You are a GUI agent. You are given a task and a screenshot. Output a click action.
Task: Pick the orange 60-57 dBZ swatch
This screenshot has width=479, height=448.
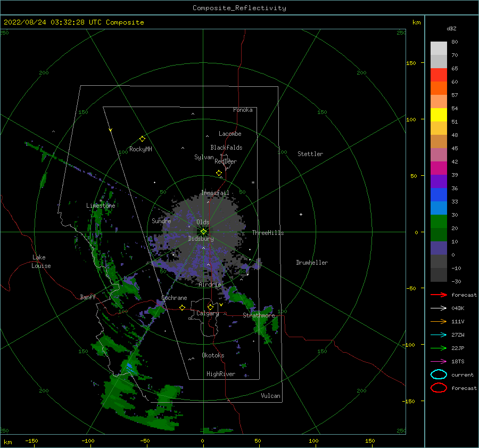pos(439,88)
